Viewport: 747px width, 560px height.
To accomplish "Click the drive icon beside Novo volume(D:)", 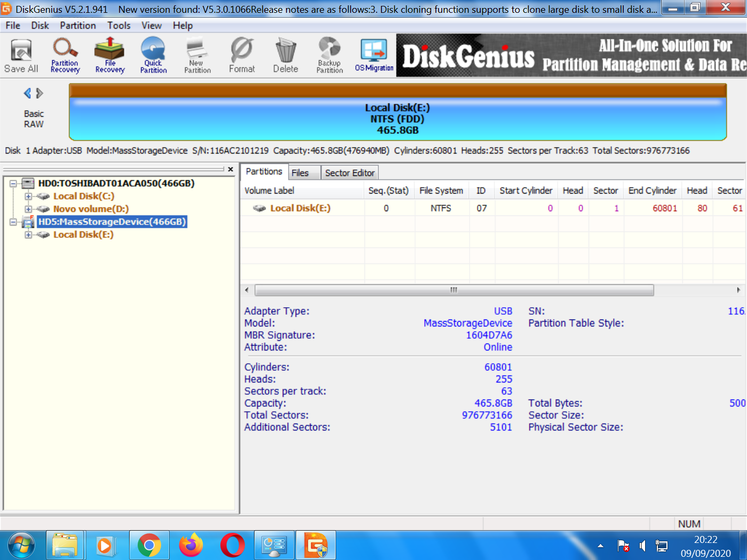I will pyautogui.click(x=43, y=209).
